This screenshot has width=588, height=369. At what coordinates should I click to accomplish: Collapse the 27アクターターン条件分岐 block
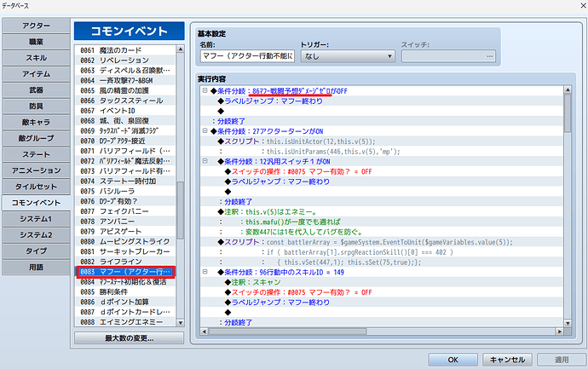coord(205,131)
